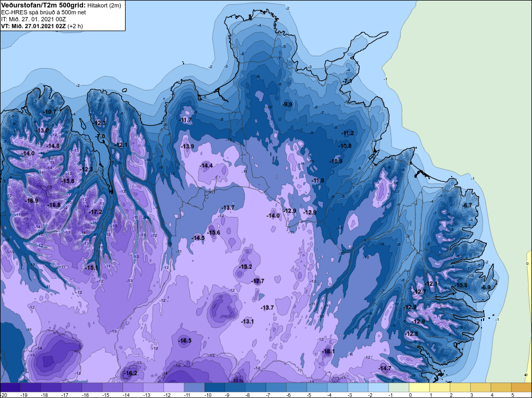This screenshot has height=398, width=532.
Task: Select the -15.6 temperature label
Action: click(214, 233)
